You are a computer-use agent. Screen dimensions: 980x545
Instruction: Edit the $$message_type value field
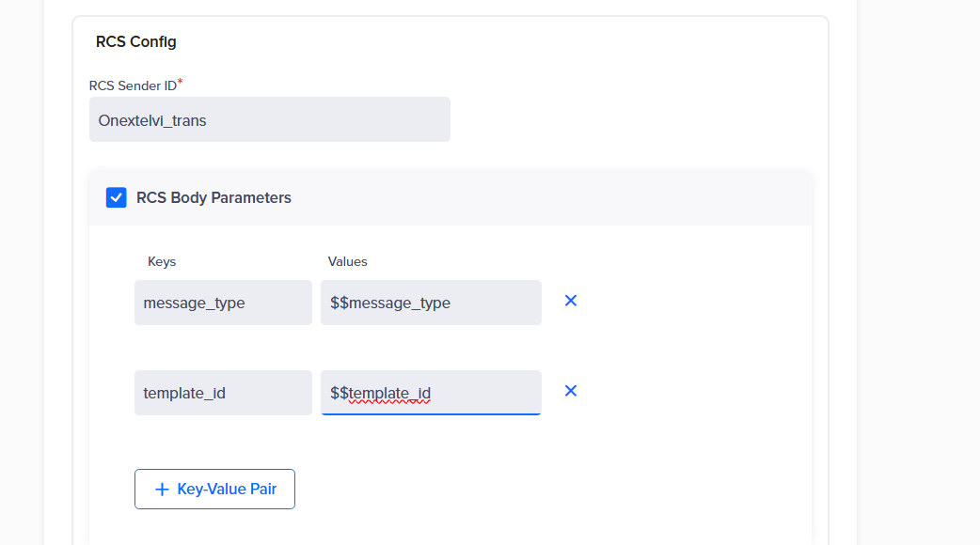(x=432, y=303)
